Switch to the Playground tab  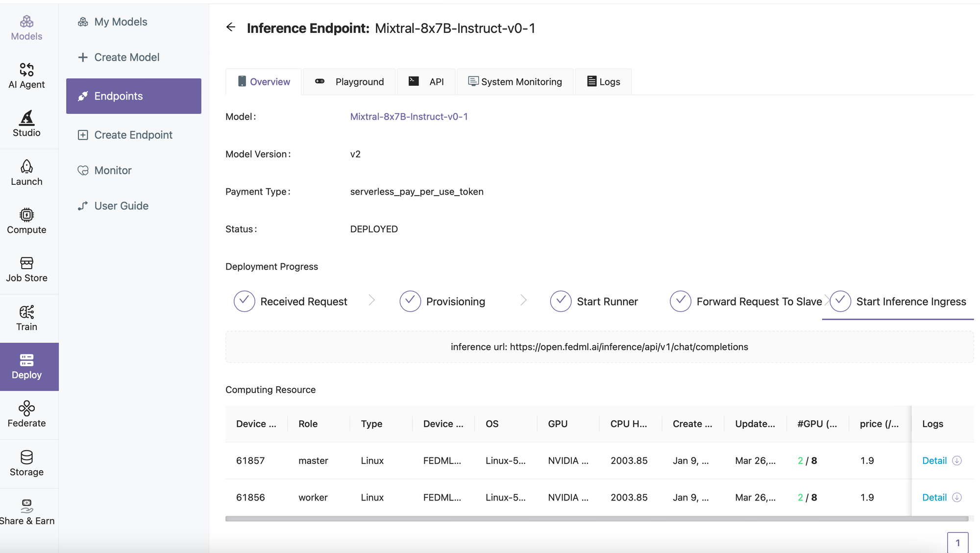click(349, 82)
